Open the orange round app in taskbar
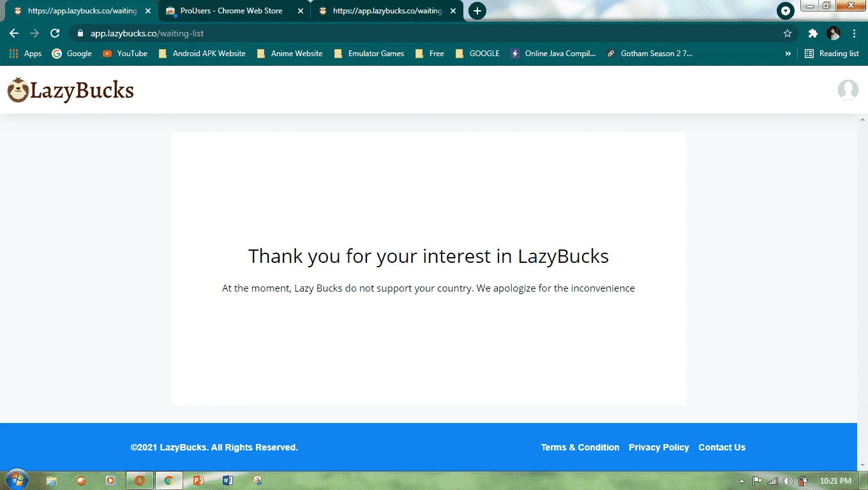Screen dimensions: 868x490 coord(81,480)
